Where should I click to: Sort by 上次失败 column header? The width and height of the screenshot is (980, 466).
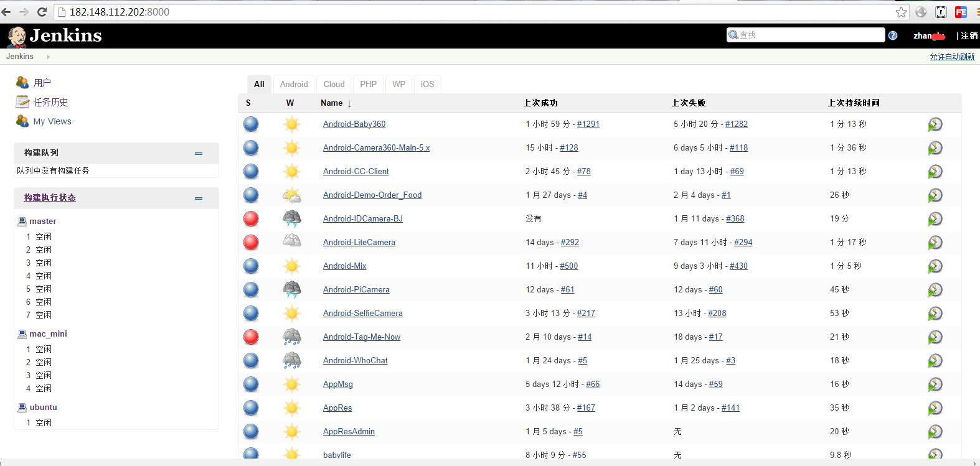(689, 103)
